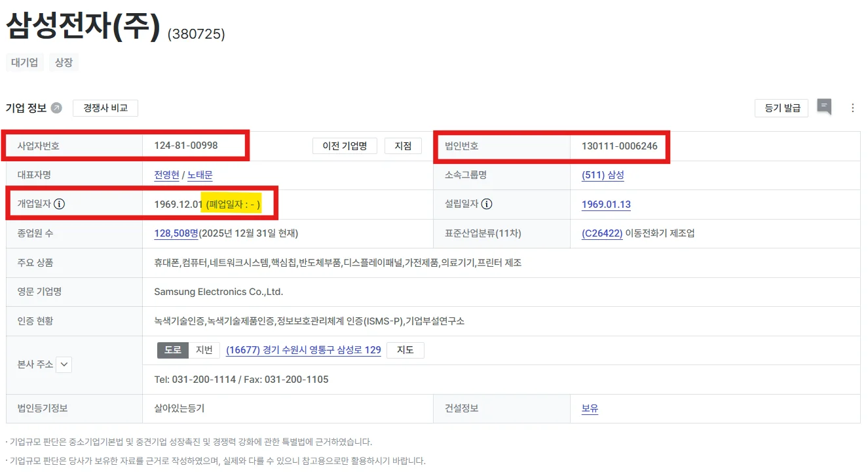Click the company code (380725)
The image size is (868, 472).
197,34
